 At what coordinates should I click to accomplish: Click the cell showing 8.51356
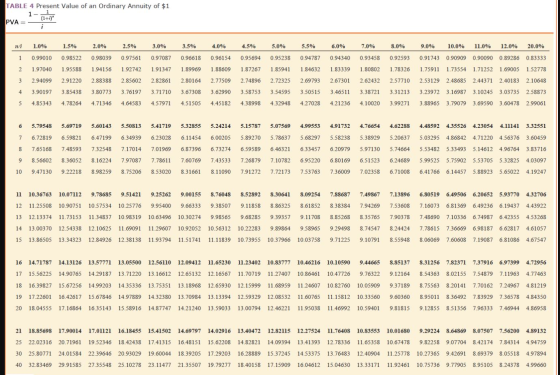click(456, 308)
